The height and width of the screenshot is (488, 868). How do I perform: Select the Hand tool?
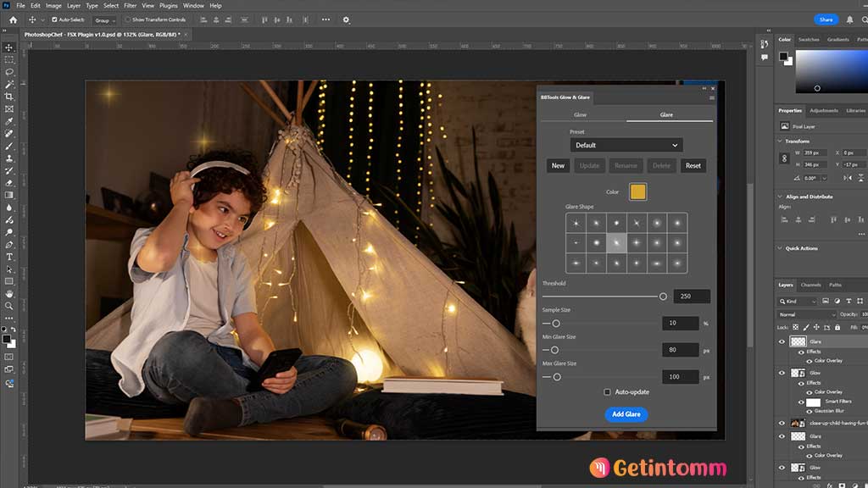point(8,294)
